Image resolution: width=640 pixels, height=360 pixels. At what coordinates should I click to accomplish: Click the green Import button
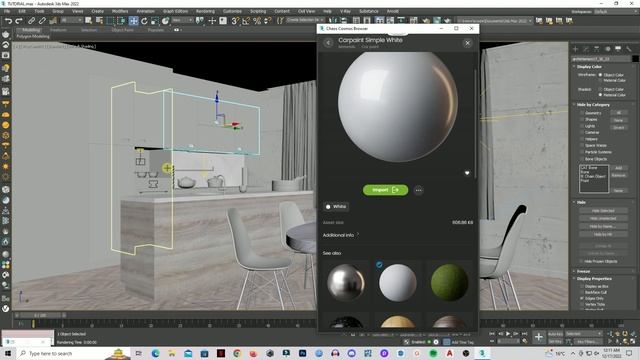point(385,190)
